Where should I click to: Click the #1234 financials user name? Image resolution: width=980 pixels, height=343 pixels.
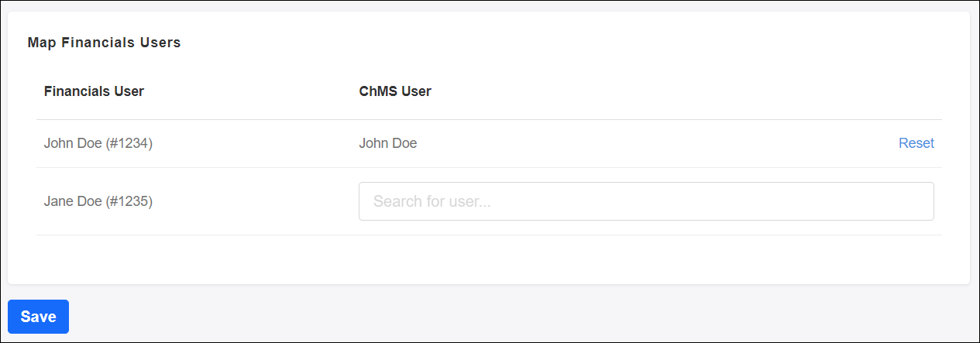[98, 143]
